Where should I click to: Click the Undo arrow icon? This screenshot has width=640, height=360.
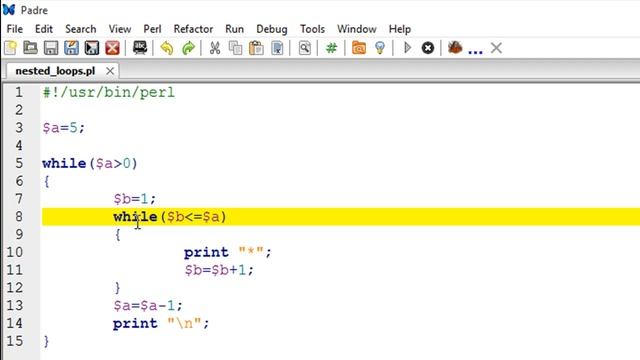point(167,48)
